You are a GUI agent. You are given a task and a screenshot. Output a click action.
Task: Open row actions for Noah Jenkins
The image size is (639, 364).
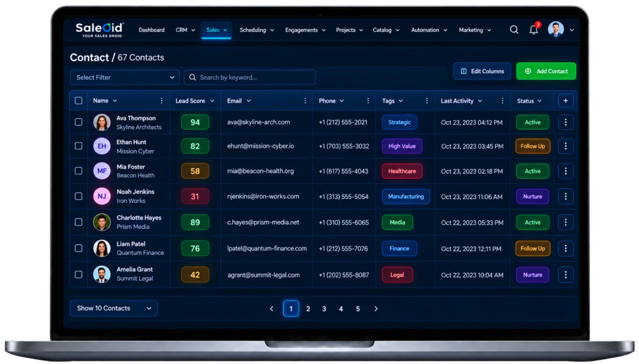point(566,196)
